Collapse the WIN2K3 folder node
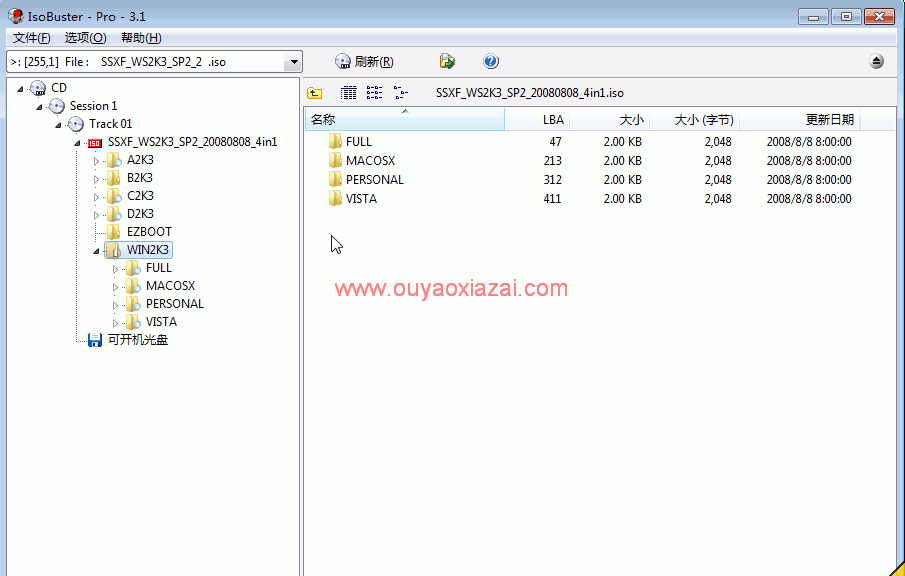905x576 pixels. 96,250
